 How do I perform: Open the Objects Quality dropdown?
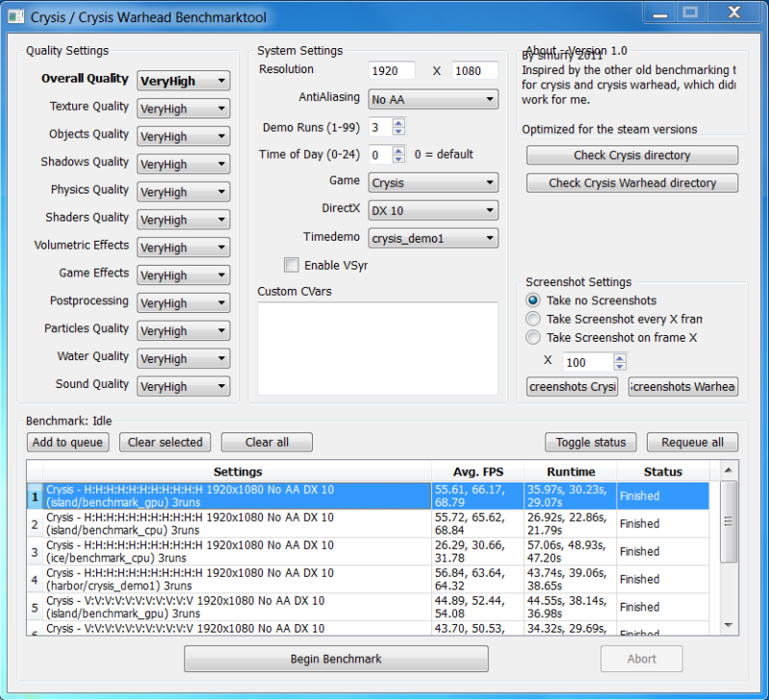pos(184,137)
